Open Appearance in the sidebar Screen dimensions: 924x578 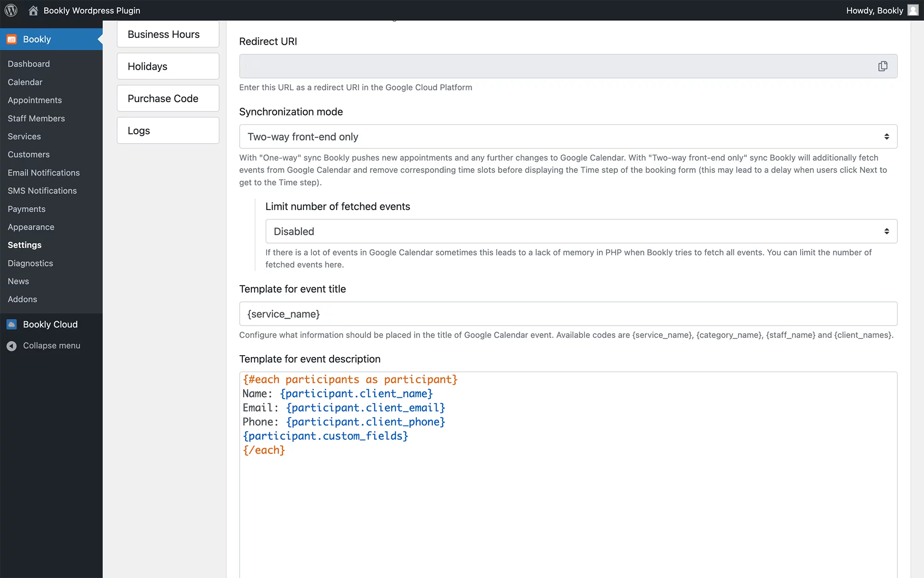point(31,227)
